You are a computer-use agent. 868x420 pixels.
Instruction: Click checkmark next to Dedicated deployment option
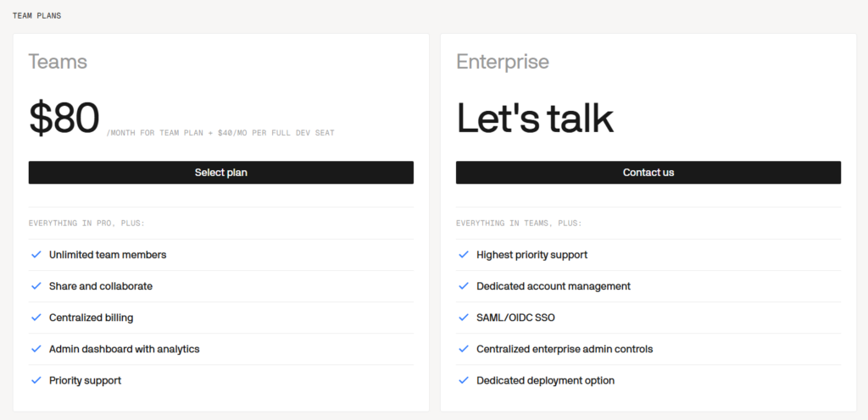point(464,381)
